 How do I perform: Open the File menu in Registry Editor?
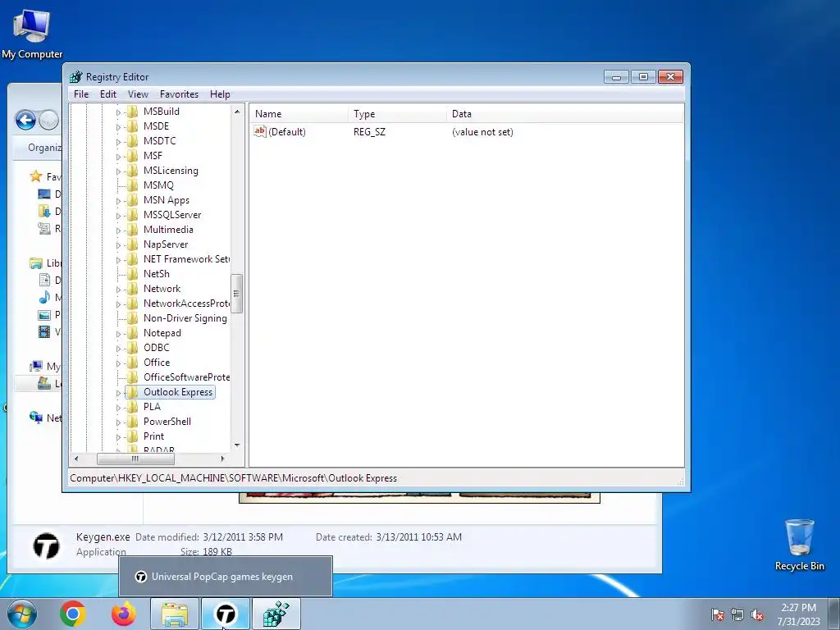click(81, 94)
